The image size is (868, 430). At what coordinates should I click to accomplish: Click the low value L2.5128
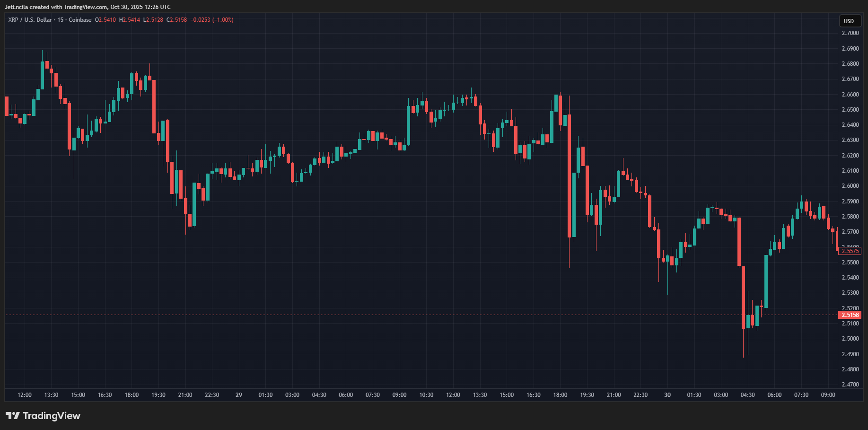pyautogui.click(x=153, y=20)
